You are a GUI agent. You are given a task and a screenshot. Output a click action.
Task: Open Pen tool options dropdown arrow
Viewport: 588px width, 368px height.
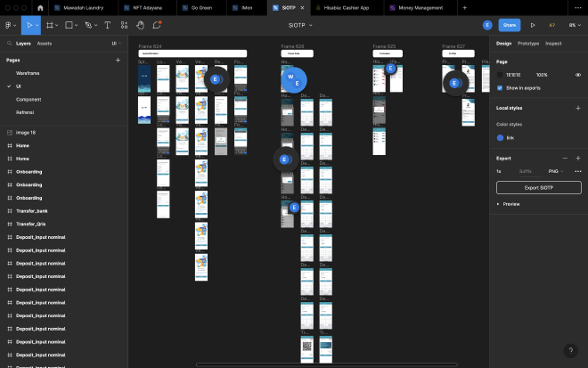click(95, 26)
